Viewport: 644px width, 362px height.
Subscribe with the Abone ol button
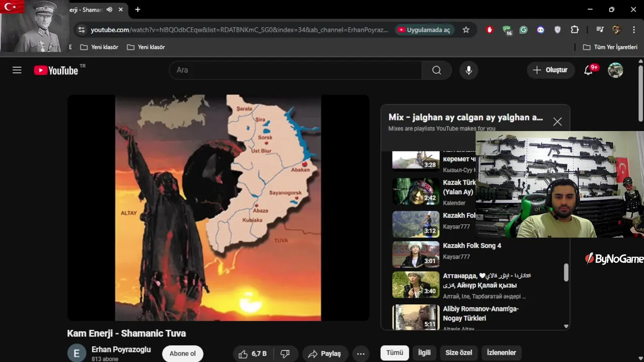point(183,353)
